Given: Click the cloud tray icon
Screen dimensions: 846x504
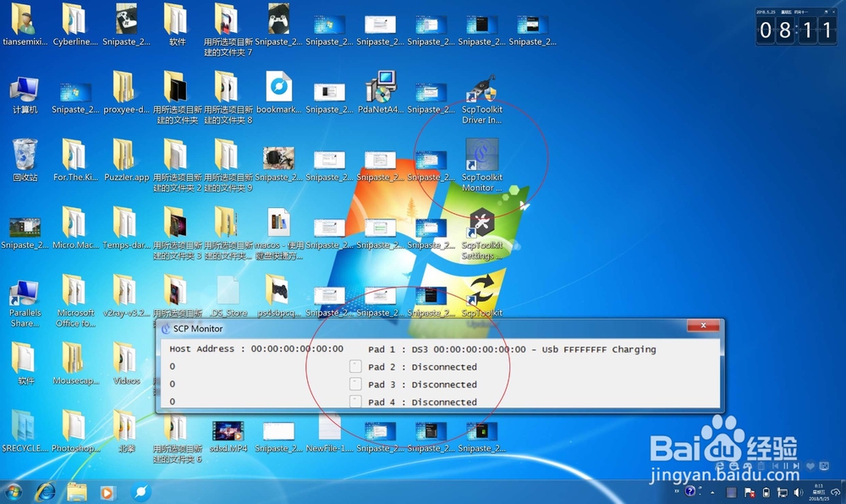Looking at the screenshot, I should [837, 492].
